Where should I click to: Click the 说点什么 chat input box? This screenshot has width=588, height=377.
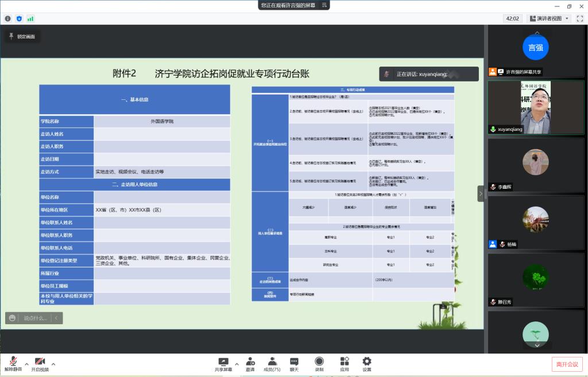click(34, 318)
